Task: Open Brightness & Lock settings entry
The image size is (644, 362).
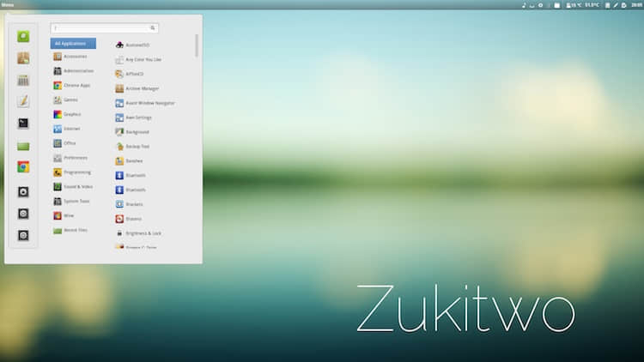Action: pos(138,233)
